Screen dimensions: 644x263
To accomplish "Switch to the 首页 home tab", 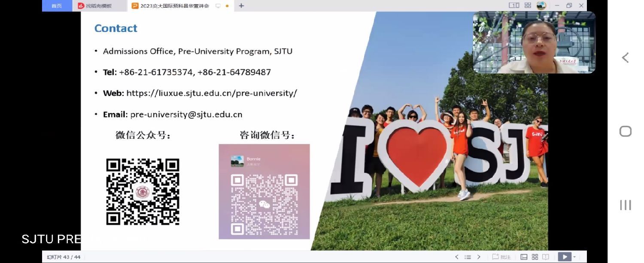I will (x=57, y=6).
